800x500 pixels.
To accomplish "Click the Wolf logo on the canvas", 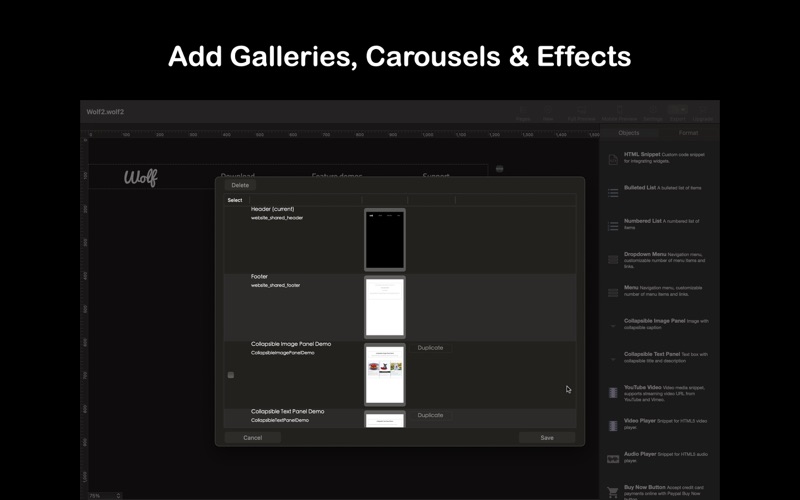I will point(141,177).
